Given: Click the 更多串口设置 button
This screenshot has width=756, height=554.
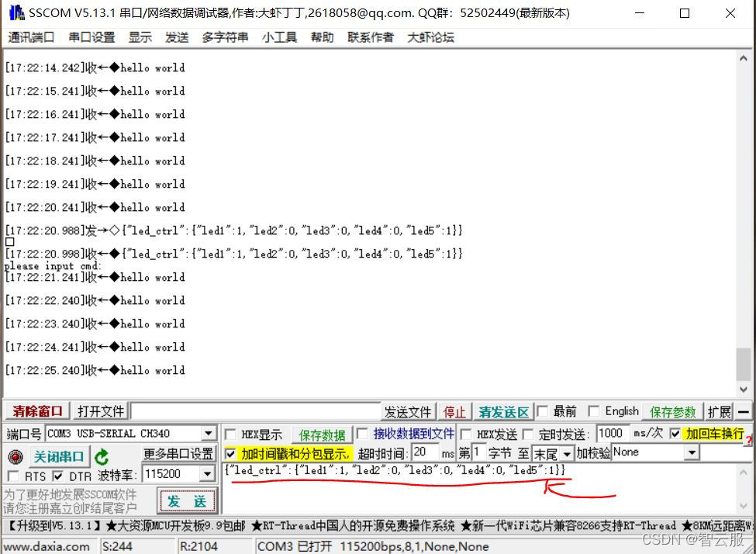Looking at the screenshot, I should 178,454.
